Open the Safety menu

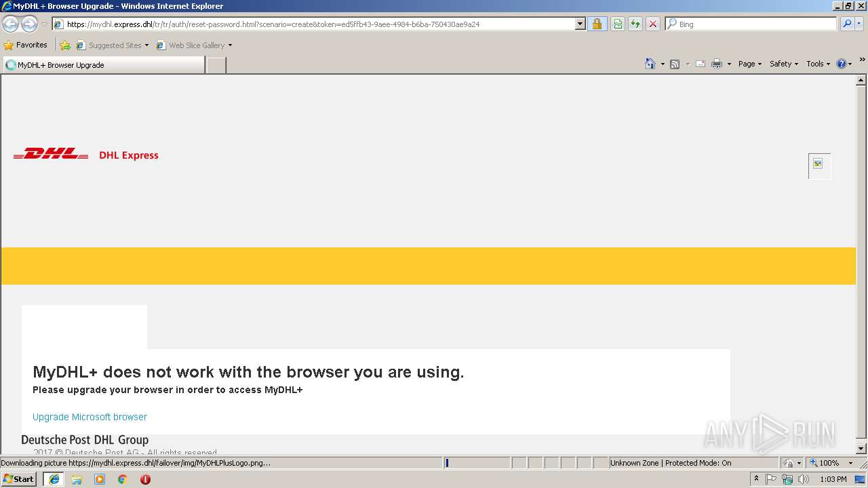[784, 64]
